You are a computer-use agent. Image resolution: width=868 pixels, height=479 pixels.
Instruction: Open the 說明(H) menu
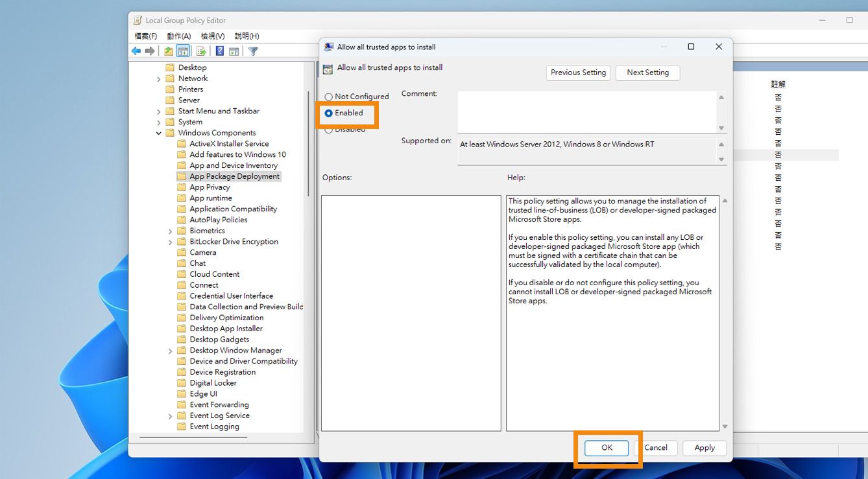(247, 36)
